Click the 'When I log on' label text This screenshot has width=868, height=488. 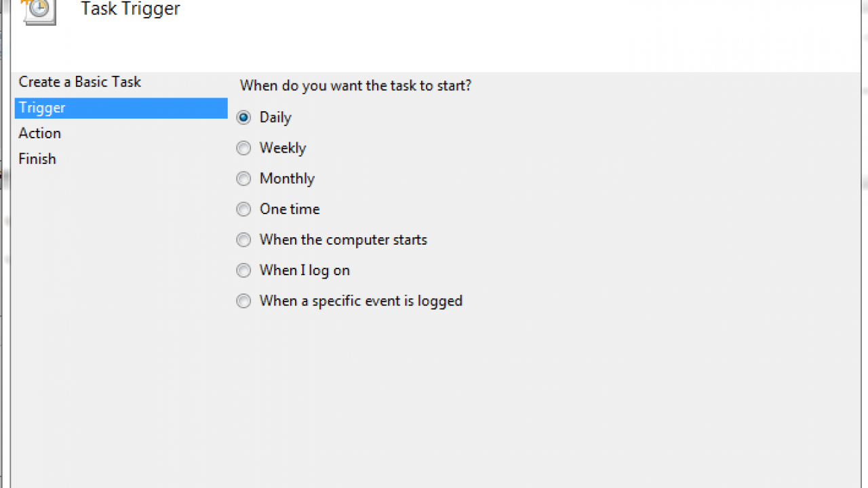304,270
